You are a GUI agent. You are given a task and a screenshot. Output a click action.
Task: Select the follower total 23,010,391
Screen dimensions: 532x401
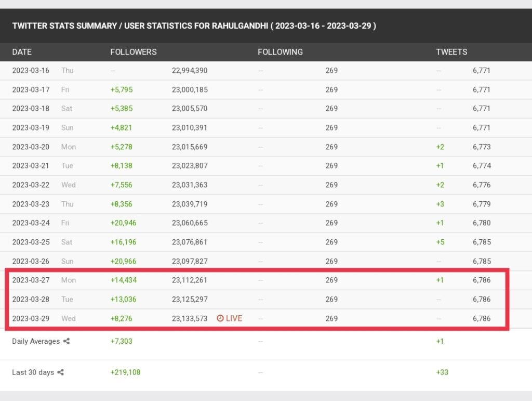(x=189, y=127)
